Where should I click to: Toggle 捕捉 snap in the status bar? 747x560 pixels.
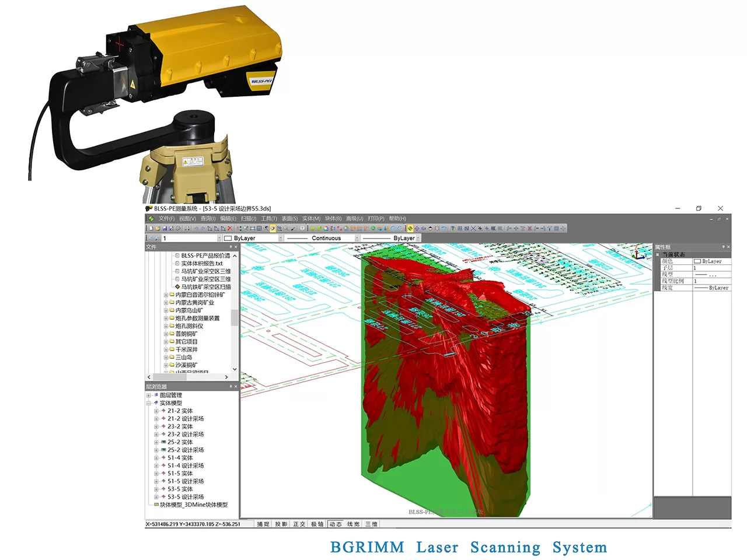263,524
